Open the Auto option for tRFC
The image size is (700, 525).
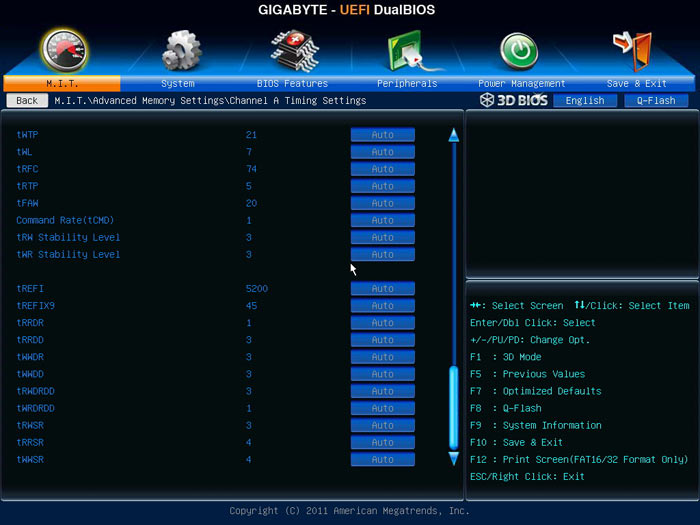[x=383, y=169]
